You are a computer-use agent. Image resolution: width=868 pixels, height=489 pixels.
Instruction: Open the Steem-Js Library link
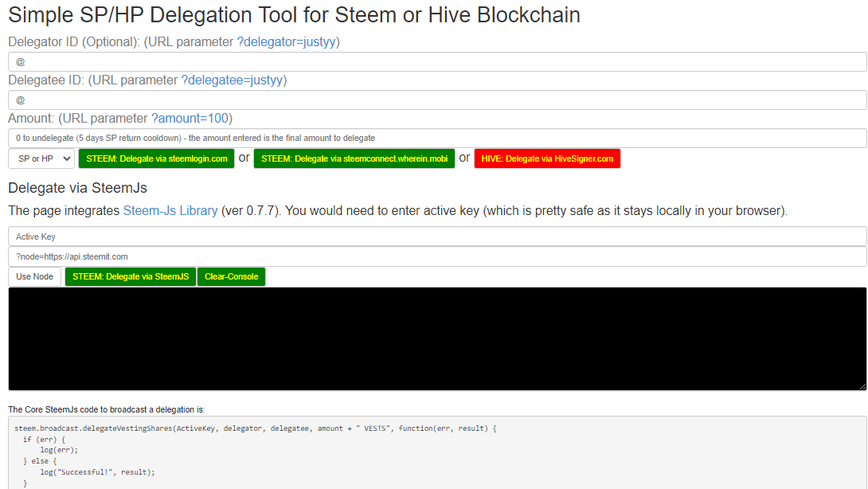[170, 211]
